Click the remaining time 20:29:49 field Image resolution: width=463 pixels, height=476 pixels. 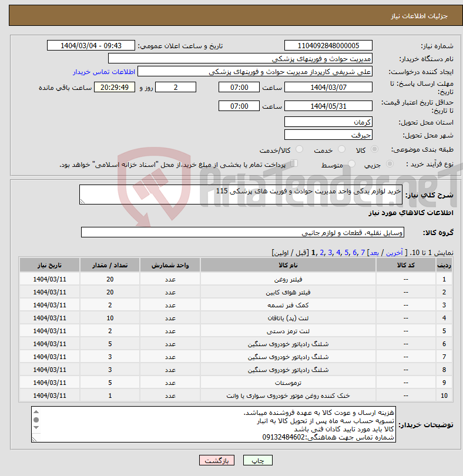coord(115,88)
